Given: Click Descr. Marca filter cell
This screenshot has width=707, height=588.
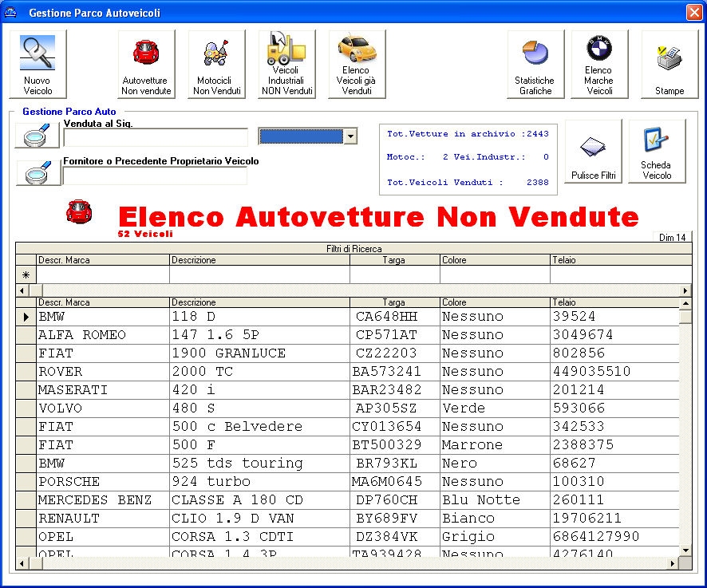Looking at the screenshot, I should tap(103, 274).
